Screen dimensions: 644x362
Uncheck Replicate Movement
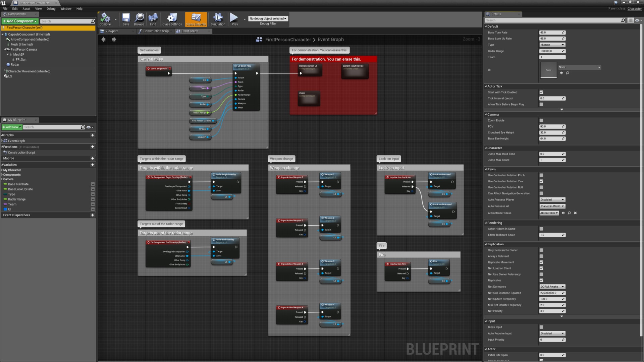pos(541,262)
